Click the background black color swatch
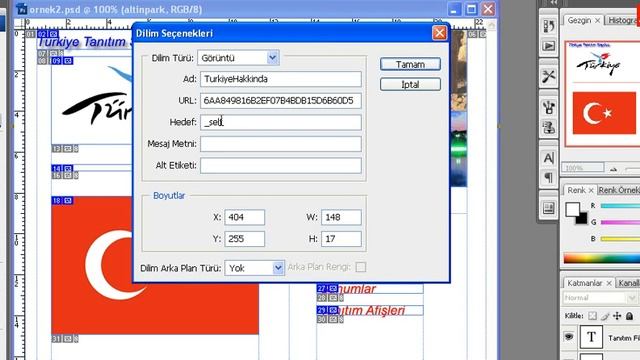Viewport: 640px width, 360px height. [582, 219]
